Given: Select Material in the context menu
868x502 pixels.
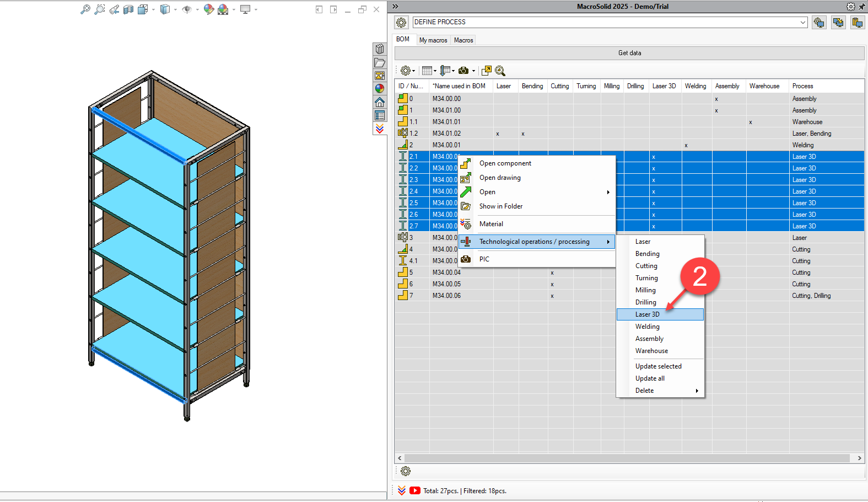Looking at the screenshot, I should (x=537, y=224).
